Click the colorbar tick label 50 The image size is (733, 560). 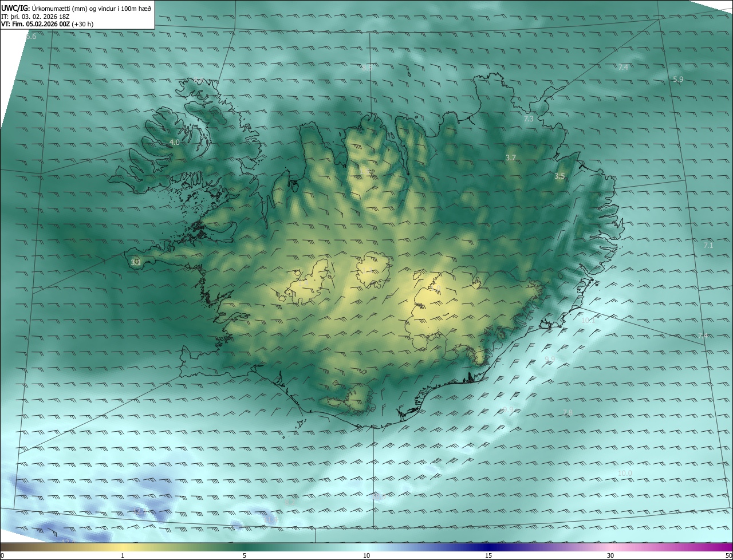coord(728,555)
